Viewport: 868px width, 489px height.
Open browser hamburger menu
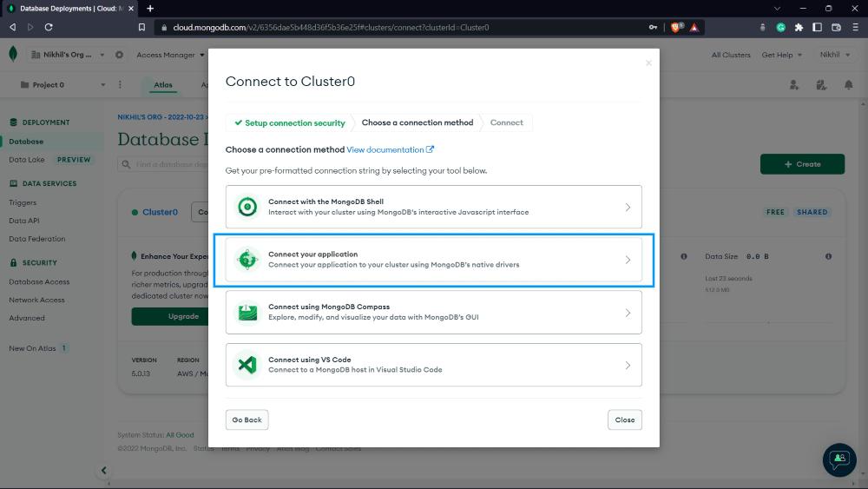point(855,27)
